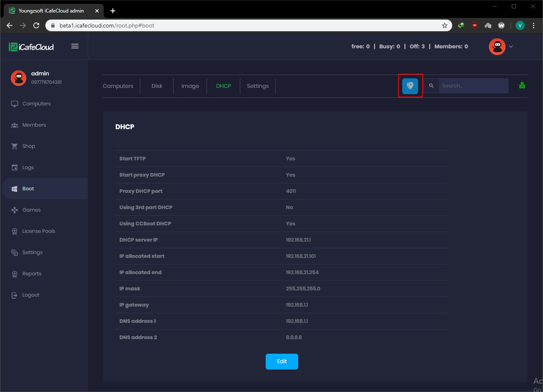
Task: Switch to the Disk tab
Action: tap(157, 86)
